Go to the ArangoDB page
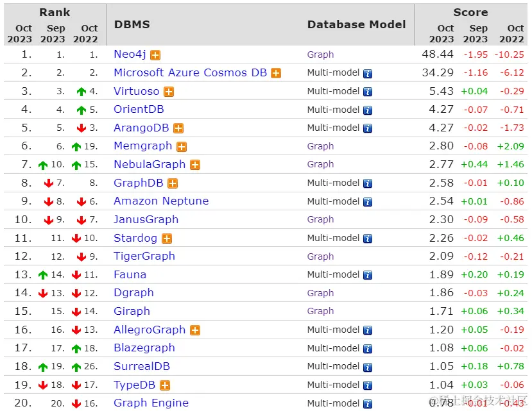Image resolution: width=532 pixels, height=411 pixels. 141,128
